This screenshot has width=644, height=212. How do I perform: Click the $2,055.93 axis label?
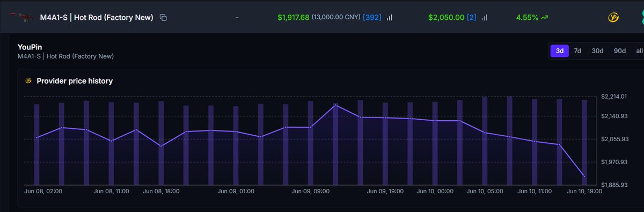click(x=614, y=139)
